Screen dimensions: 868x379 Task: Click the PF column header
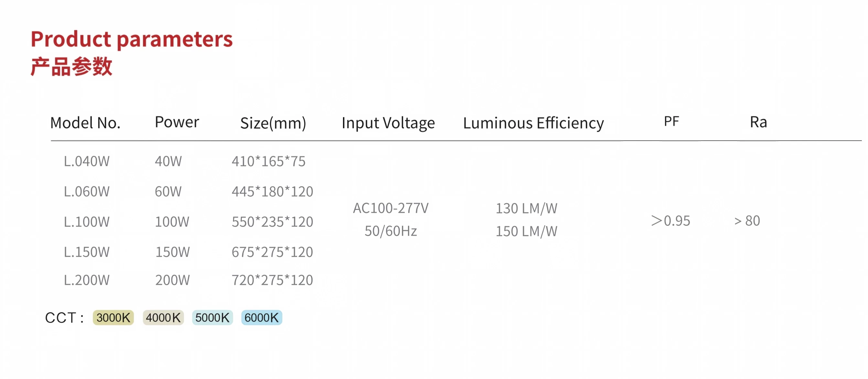(x=671, y=121)
